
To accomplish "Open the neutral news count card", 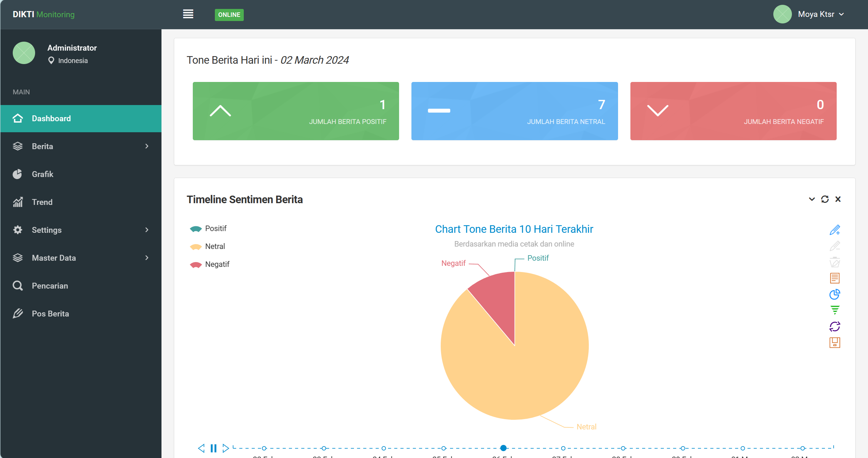I will point(514,111).
